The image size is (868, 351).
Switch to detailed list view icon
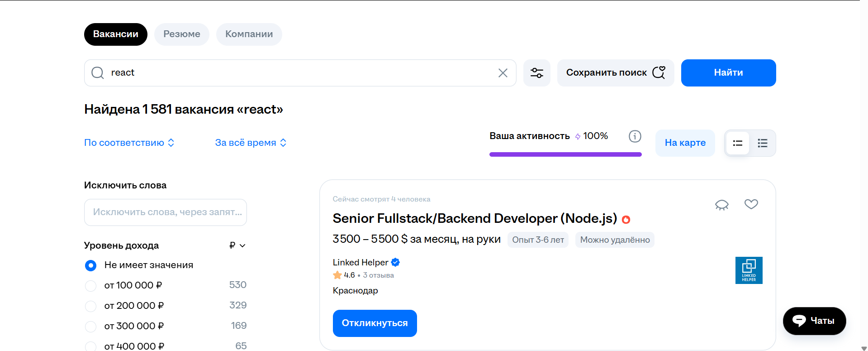763,143
